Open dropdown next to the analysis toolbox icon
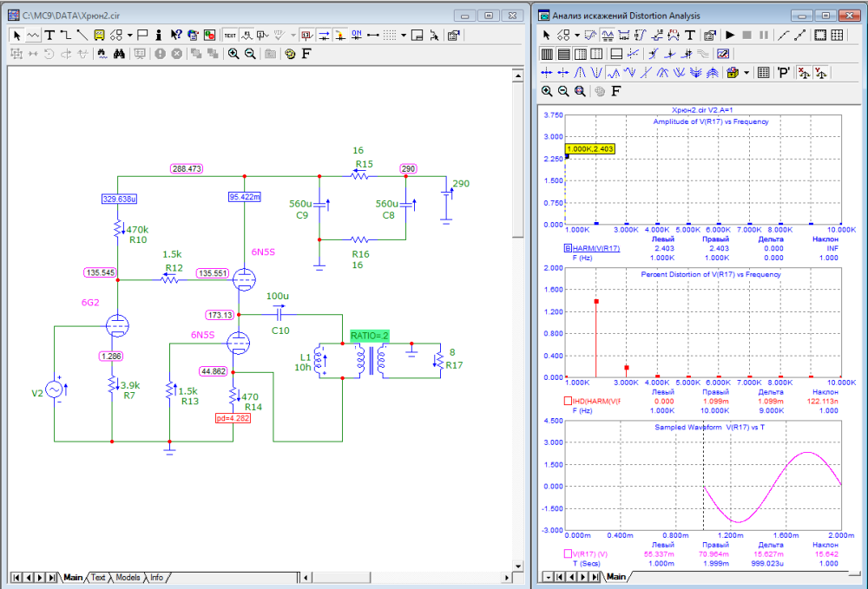 [x=746, y=73]
